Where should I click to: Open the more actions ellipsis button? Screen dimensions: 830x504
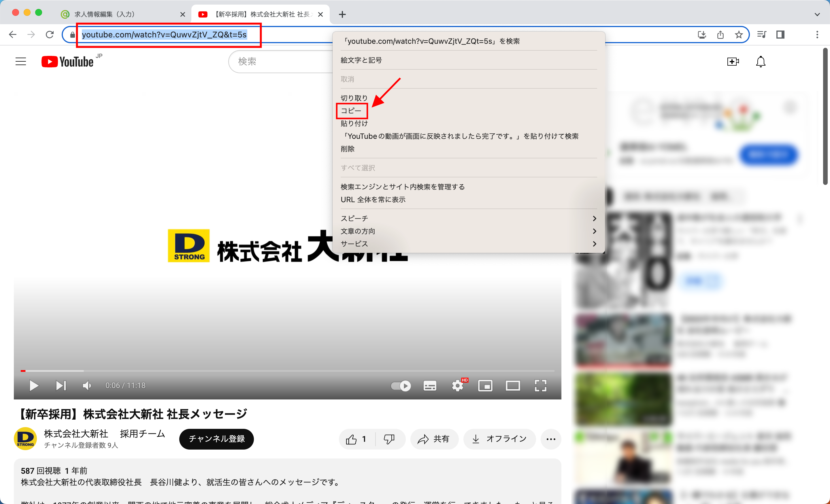tap(551, 439)
